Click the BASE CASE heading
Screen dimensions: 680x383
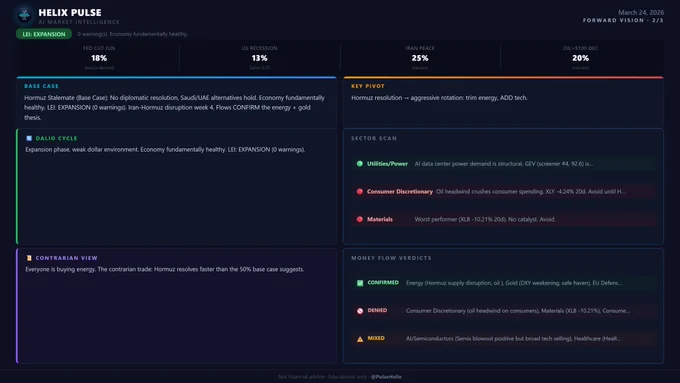tap(41, 86)
